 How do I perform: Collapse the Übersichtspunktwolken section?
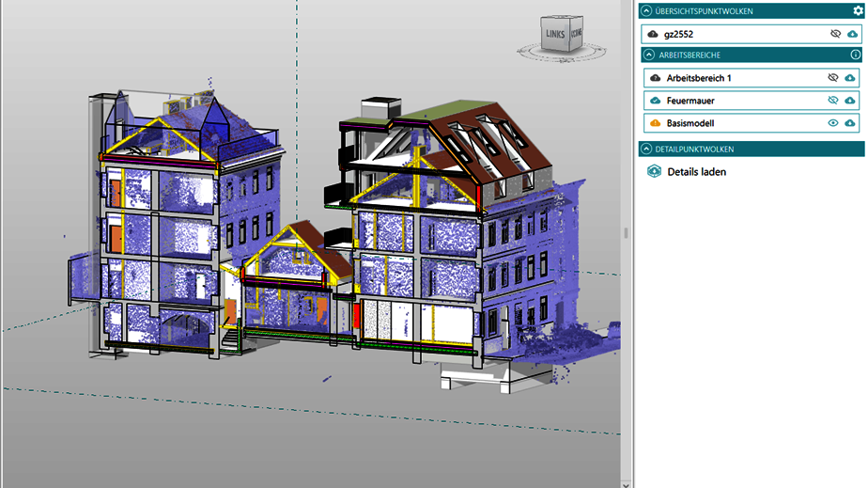(x=646, y=10)
